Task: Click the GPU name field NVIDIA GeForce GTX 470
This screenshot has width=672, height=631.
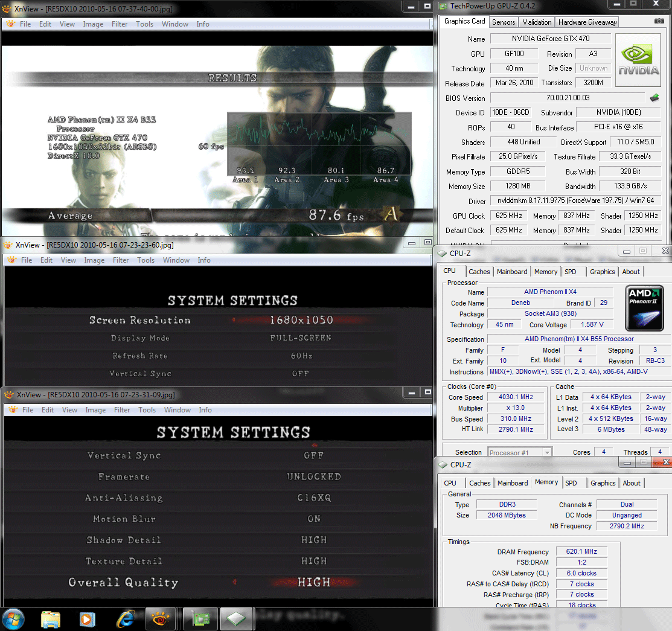Action: pyautogui.click(x=551, y=39)
